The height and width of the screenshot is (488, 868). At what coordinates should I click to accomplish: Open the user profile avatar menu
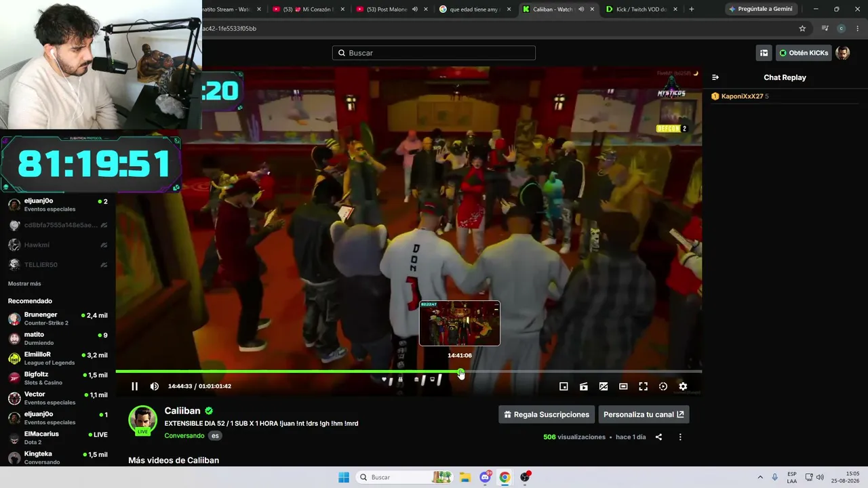843,53
